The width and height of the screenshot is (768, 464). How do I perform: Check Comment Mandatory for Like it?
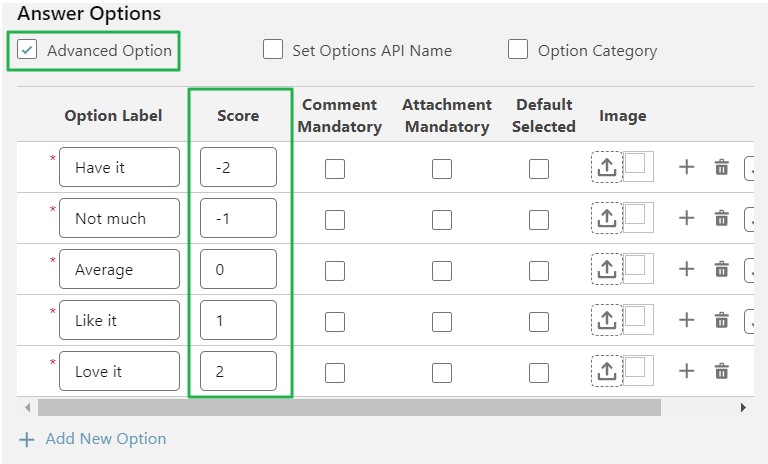coord(335,322)
